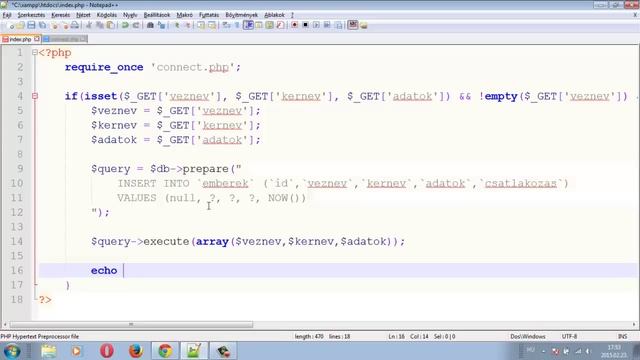Click the Close All toolbar icon
Screen dimensions: 640x360
(x=64, y=25)
